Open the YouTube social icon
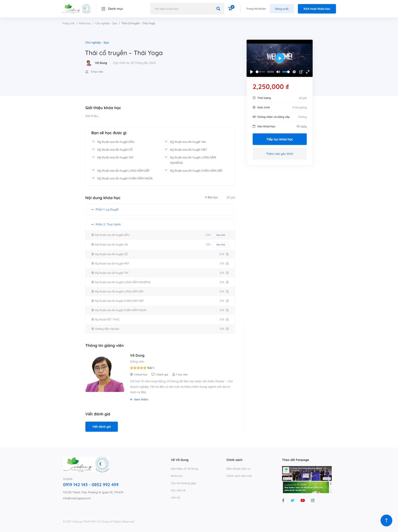Image resolution: width=398 pixels, height=532 pixels. (303, 500)
